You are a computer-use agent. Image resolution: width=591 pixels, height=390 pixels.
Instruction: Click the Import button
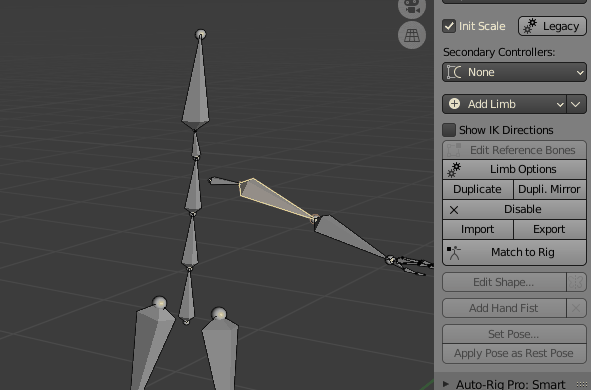tap(478, 229)
